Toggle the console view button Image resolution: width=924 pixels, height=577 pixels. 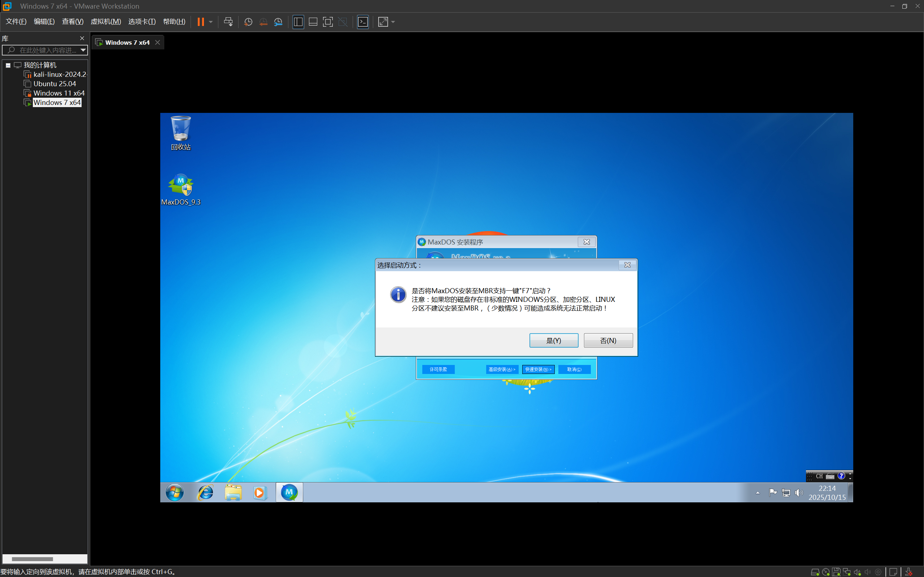[x=363, y=22]
